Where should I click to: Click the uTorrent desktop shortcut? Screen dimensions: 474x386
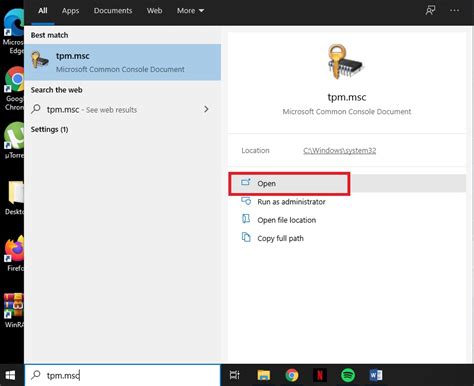[x=14, y=140]
